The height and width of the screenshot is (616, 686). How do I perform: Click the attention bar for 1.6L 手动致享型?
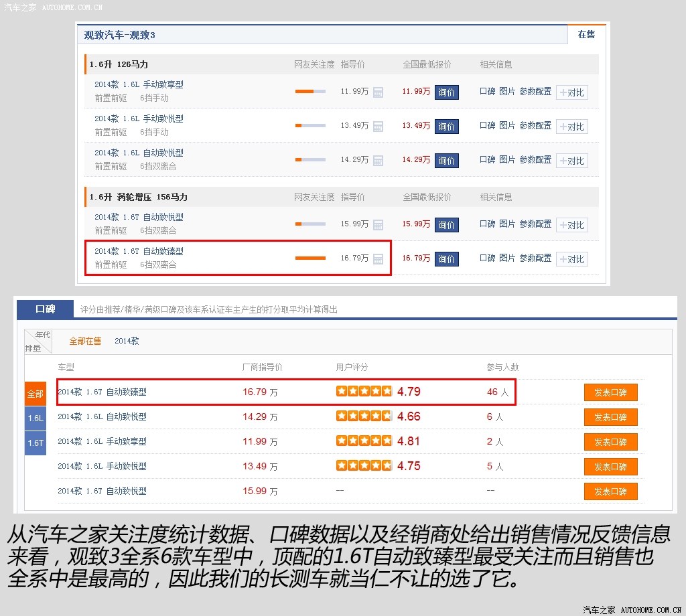(x=310, y=91)
